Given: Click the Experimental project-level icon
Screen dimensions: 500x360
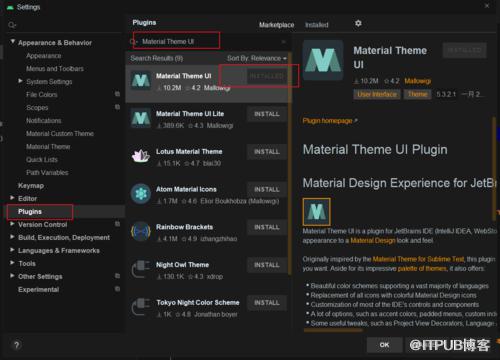Looking at the screenshot, I should 117,289.
